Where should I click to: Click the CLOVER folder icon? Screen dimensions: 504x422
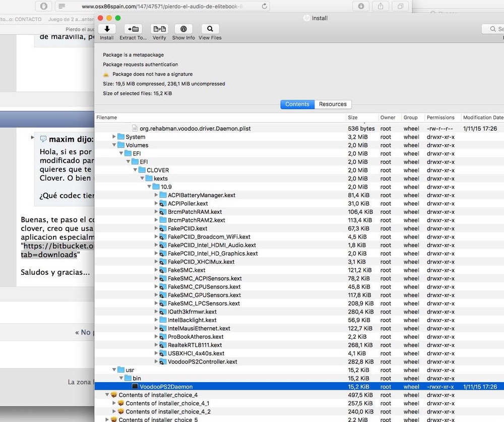point(142,170)
